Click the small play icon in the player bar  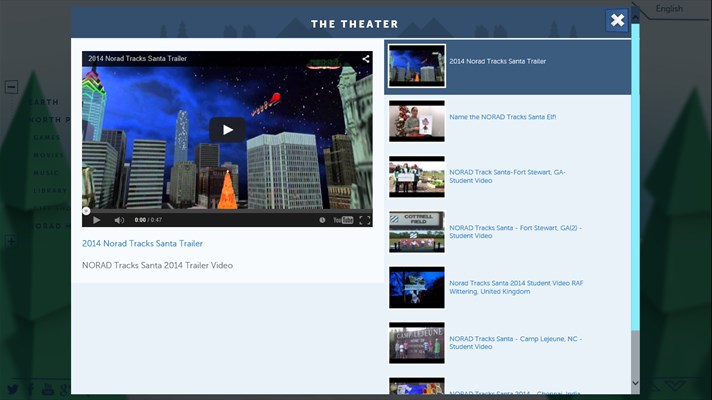click(x=97, y=220)
